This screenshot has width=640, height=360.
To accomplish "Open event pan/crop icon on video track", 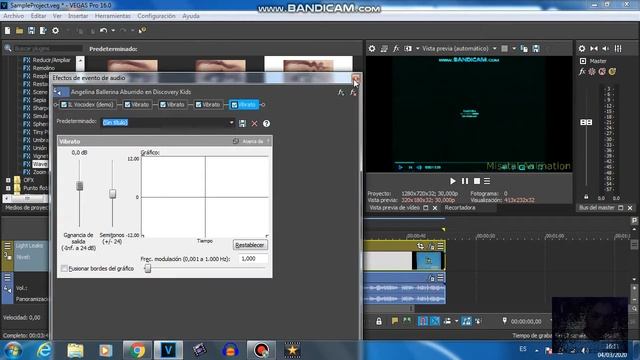I will pos(420,246).
